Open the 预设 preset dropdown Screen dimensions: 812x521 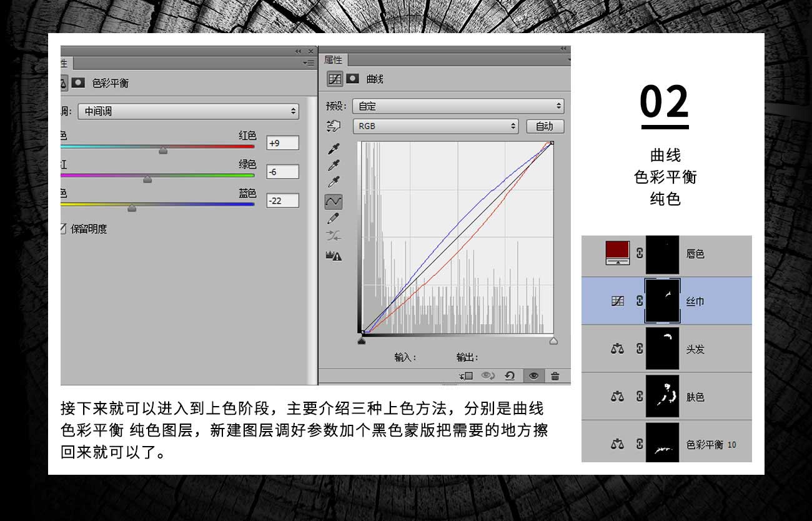pos(458,106)
